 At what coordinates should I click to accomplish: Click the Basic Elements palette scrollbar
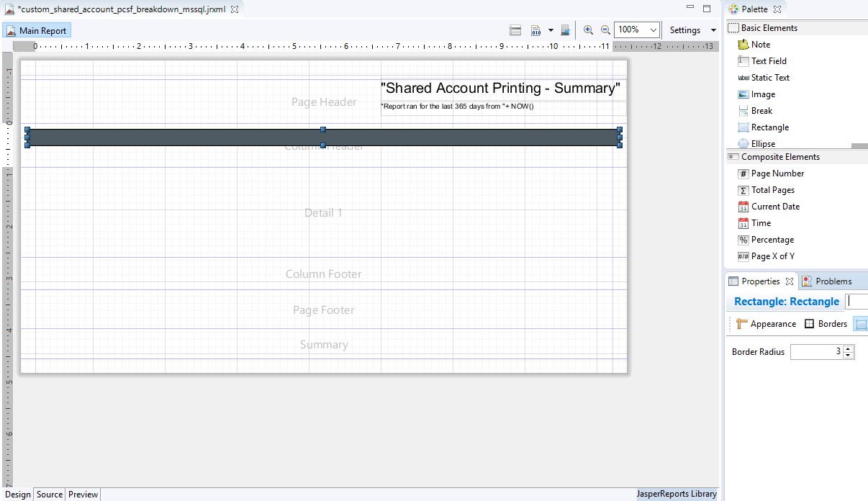[859, 145]
